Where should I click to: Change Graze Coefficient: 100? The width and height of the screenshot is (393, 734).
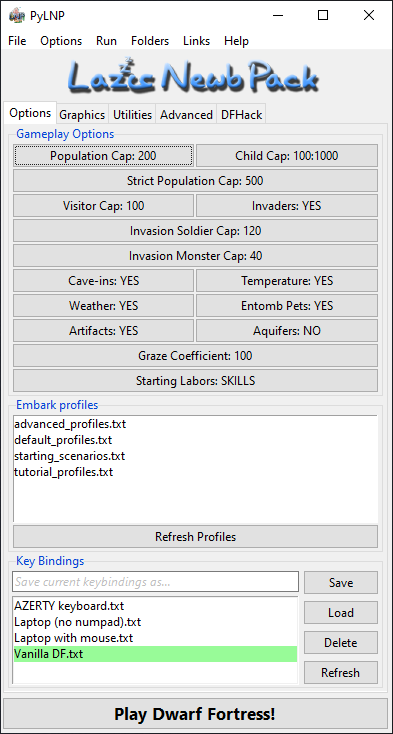click(x=195, y=356)
